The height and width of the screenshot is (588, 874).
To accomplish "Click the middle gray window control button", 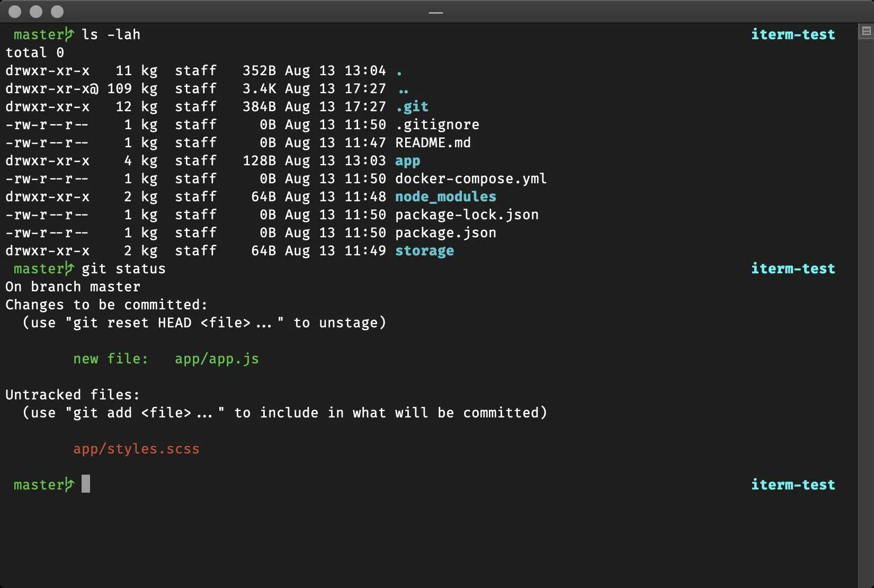I will (x=36, y=12).
